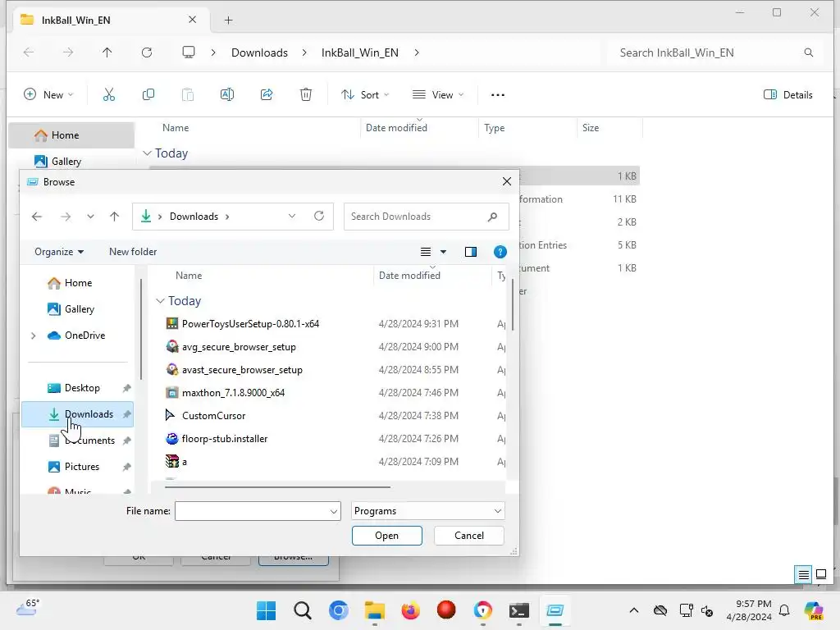840x630 pixels.
Task: Open taskbar Search
Action: 302,610
